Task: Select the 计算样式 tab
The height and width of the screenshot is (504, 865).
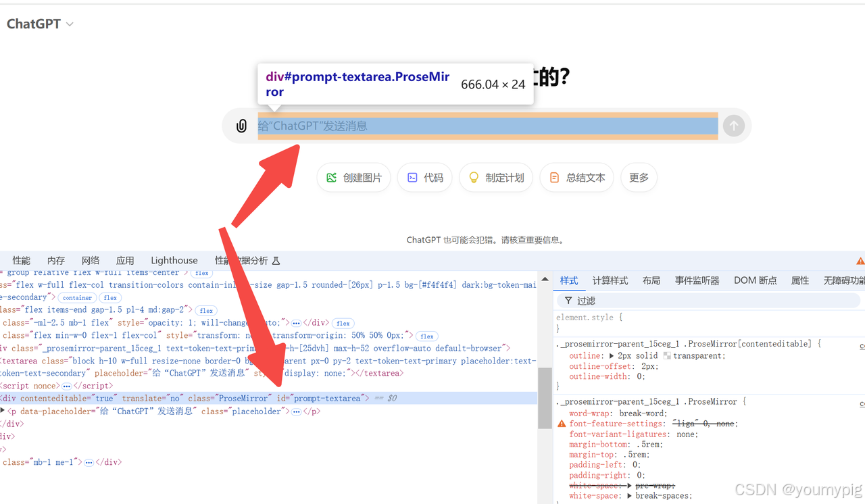Action: pos(610,280)
